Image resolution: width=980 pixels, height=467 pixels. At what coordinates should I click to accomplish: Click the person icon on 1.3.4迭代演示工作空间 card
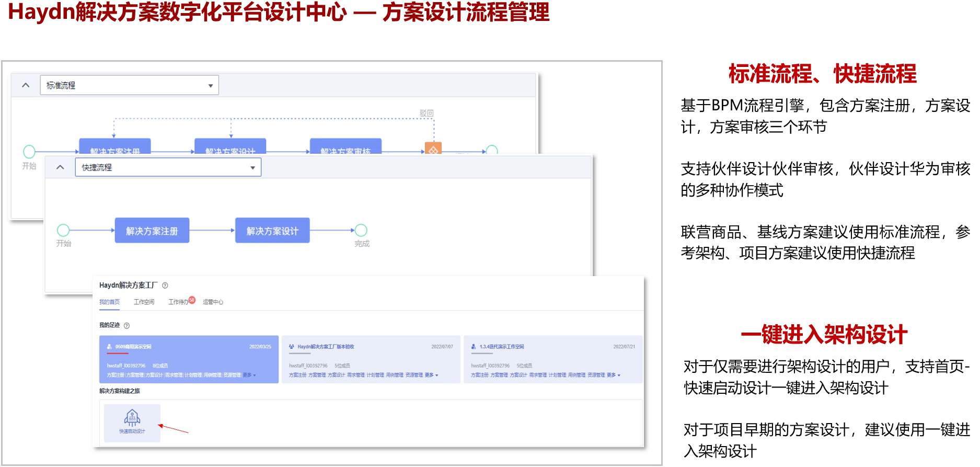(474, 347)
